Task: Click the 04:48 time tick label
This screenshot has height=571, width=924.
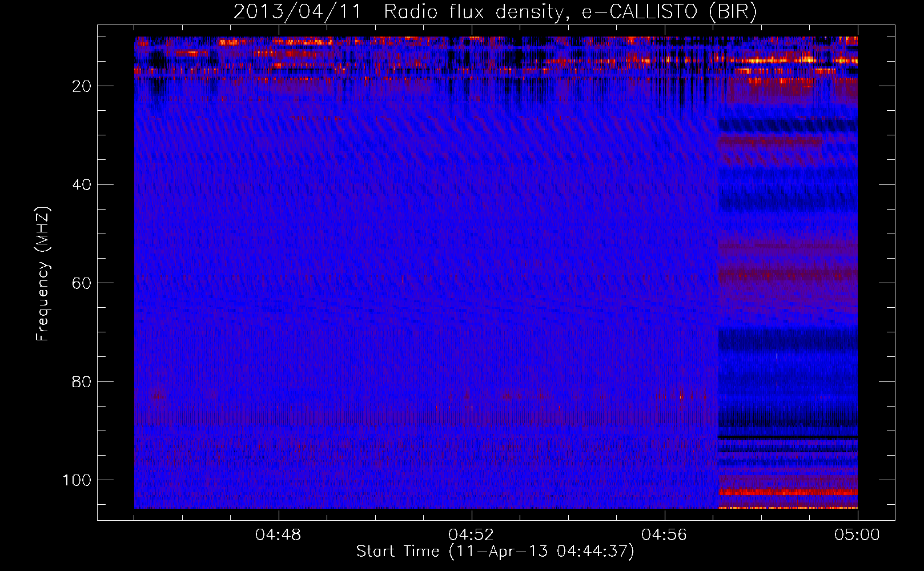Action: pyautogui.click(x=278, y=535)
